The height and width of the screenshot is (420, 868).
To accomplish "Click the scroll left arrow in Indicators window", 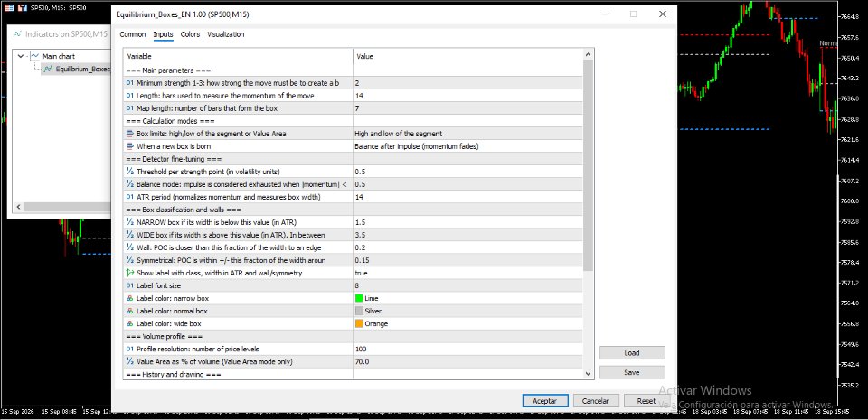I will pyautogui.click(x=18, y=207).
